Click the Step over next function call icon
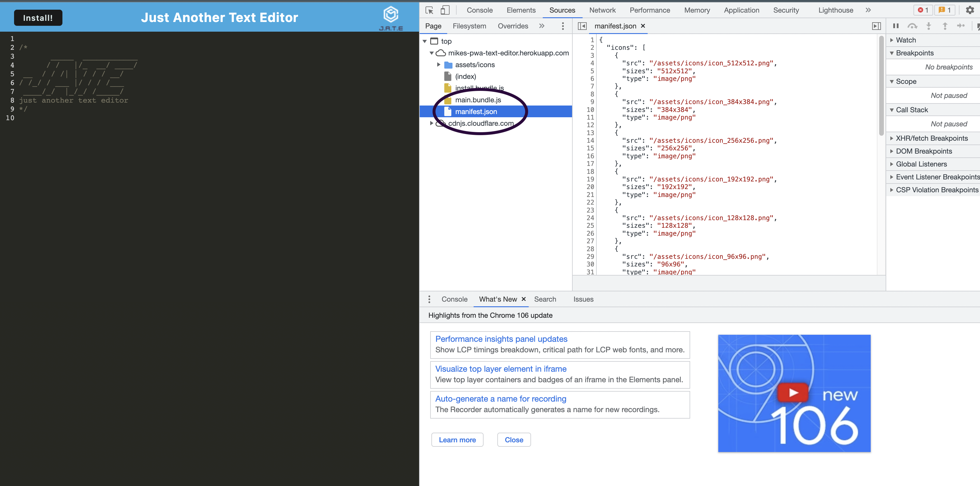Viewport: 980px width, 486px height. (x=913, y=26)
